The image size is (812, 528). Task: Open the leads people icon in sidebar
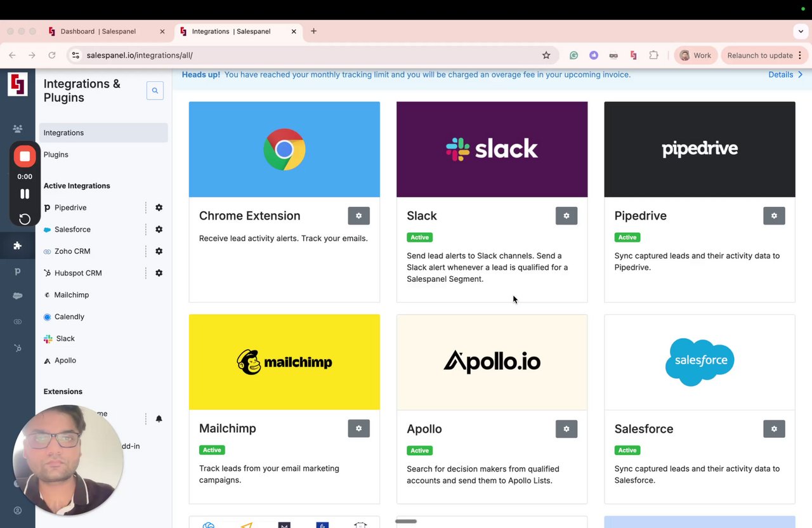click(18, 129)
